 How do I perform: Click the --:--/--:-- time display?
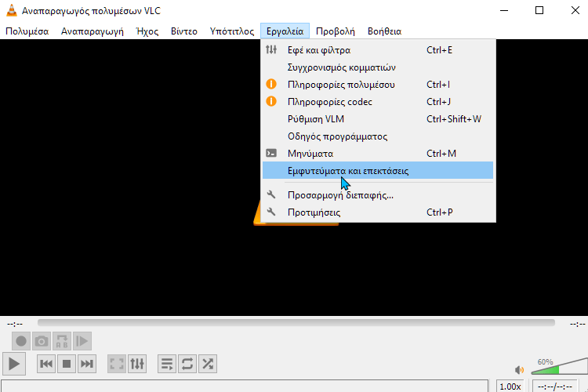coord(555,387)
